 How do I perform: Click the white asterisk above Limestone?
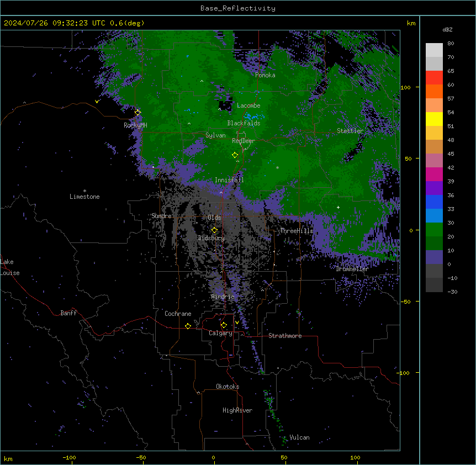point(84,191)
